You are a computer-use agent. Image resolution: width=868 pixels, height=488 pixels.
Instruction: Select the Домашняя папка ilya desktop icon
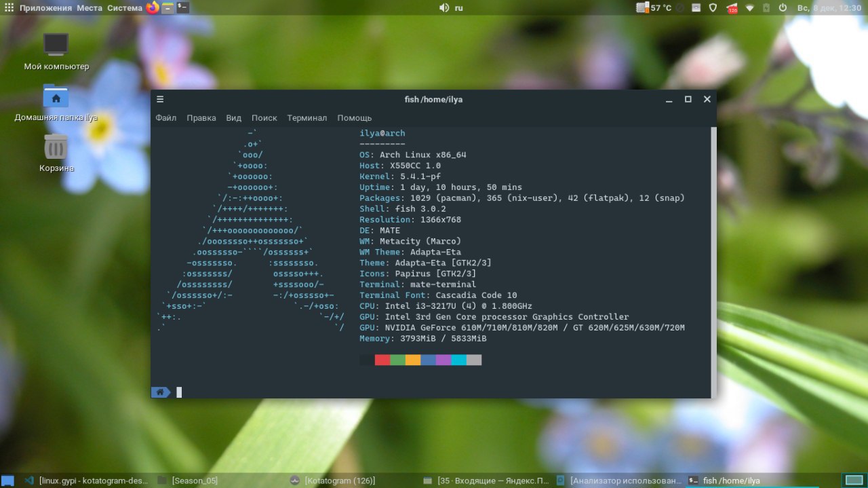pyautogui.click(x=56, y=102)
